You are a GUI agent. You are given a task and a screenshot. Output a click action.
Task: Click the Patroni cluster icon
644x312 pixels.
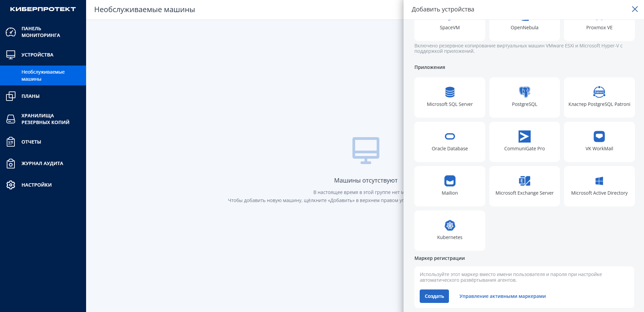(599, 92)
